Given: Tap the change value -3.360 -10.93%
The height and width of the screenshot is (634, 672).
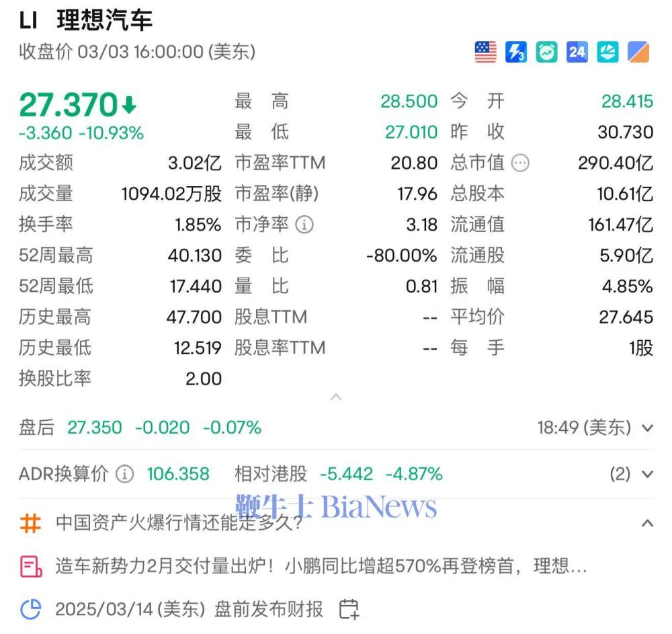Looking at the screenshot, I should point(81,133).
